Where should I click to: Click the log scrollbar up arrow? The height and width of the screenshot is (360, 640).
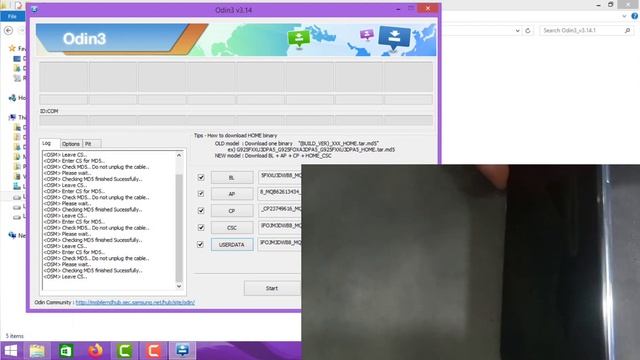179,156
